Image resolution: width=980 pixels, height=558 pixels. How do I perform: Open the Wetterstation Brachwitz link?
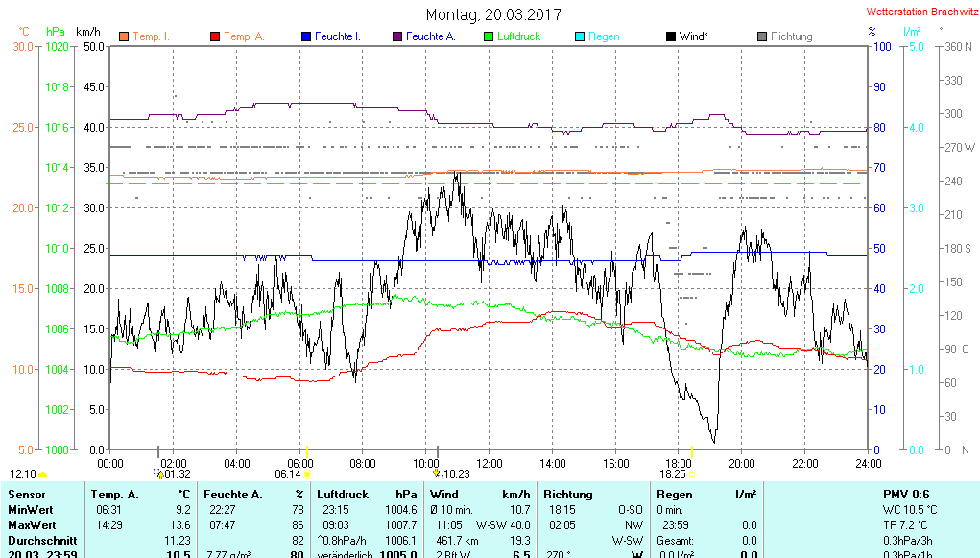click(x=916, y=12)
